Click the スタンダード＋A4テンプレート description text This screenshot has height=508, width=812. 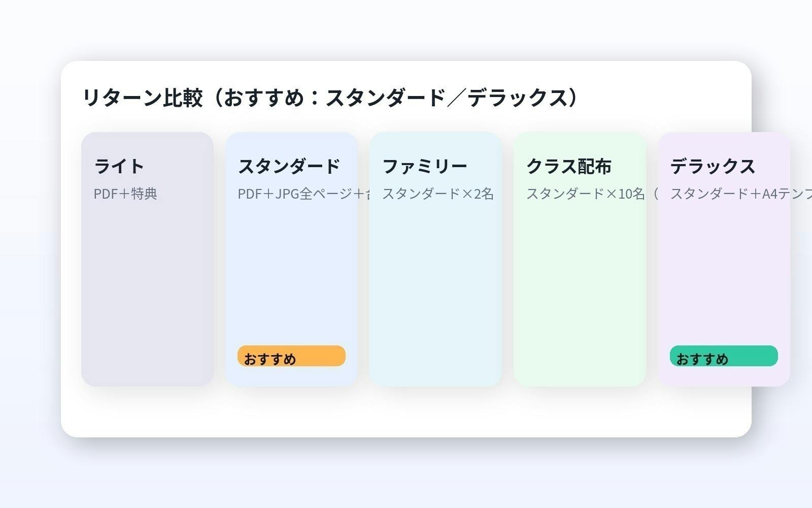click(731, 193)
